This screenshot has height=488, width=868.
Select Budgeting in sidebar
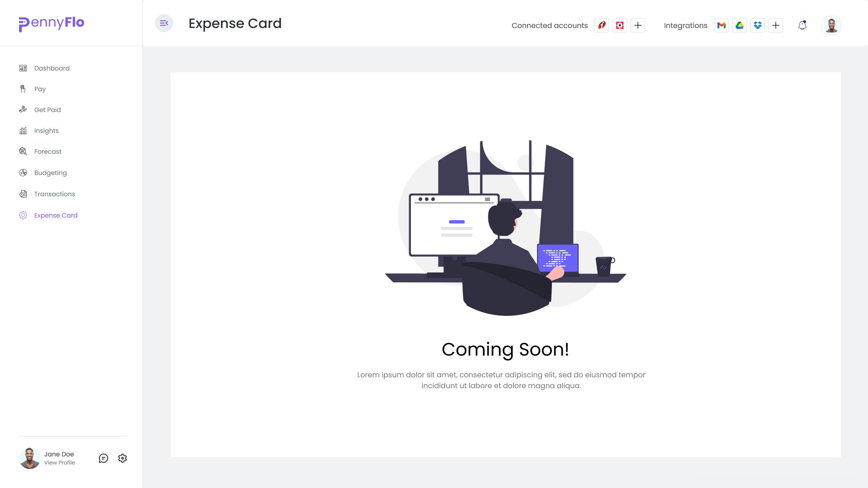coord(50,173)
